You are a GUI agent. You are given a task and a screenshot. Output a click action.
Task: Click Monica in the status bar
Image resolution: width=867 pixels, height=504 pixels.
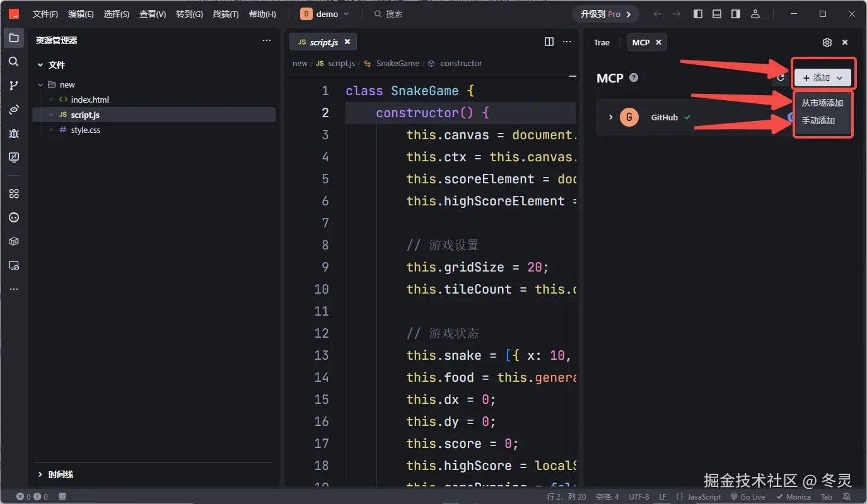coord(793,496)
